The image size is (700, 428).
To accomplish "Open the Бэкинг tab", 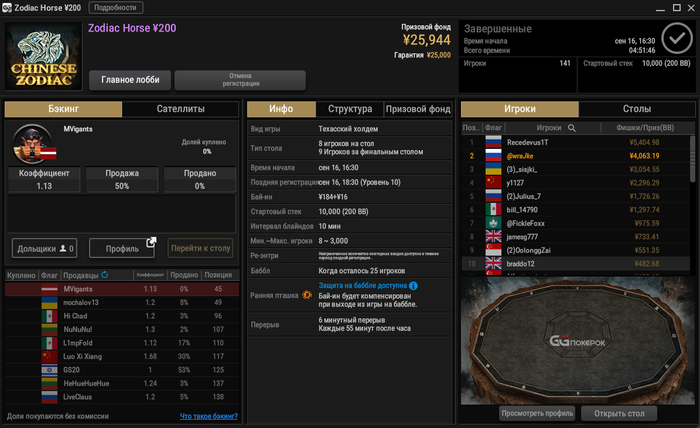I will 63,109.
